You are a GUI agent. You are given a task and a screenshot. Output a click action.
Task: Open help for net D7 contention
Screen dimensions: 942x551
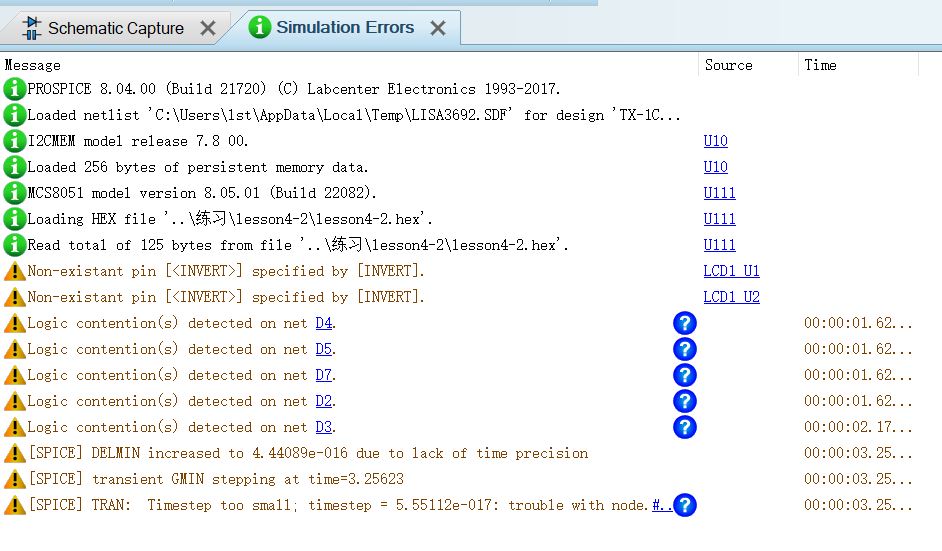click(685, 375)
